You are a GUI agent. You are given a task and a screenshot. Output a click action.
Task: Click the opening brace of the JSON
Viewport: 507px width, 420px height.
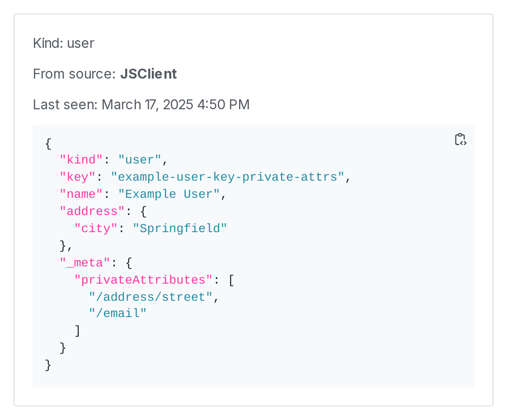(48, 143)
